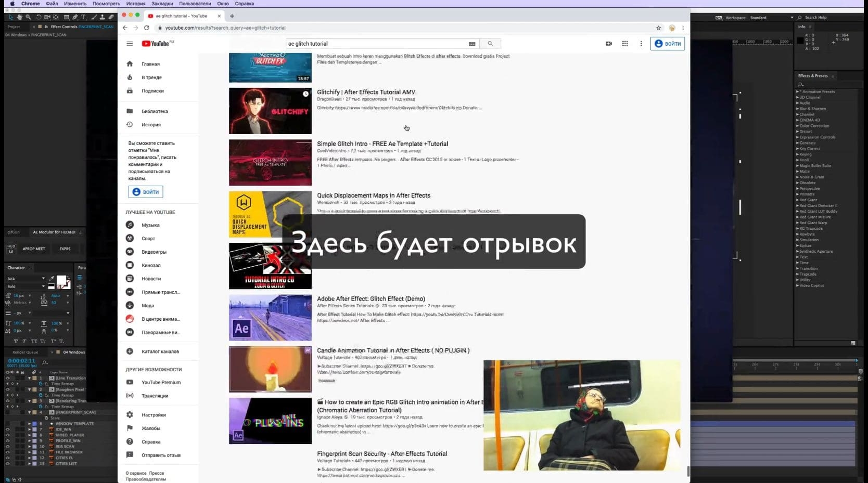Image resolution: width=868 pixels, height=483 pixels.
Task: Switch to the Project panel tab
Action: point(14,27)
